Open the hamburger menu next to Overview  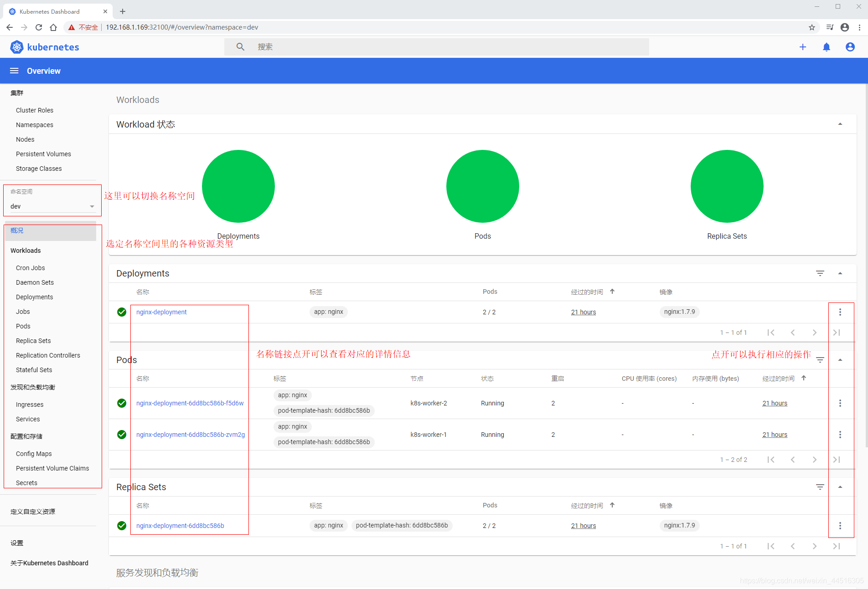(14, 71)
